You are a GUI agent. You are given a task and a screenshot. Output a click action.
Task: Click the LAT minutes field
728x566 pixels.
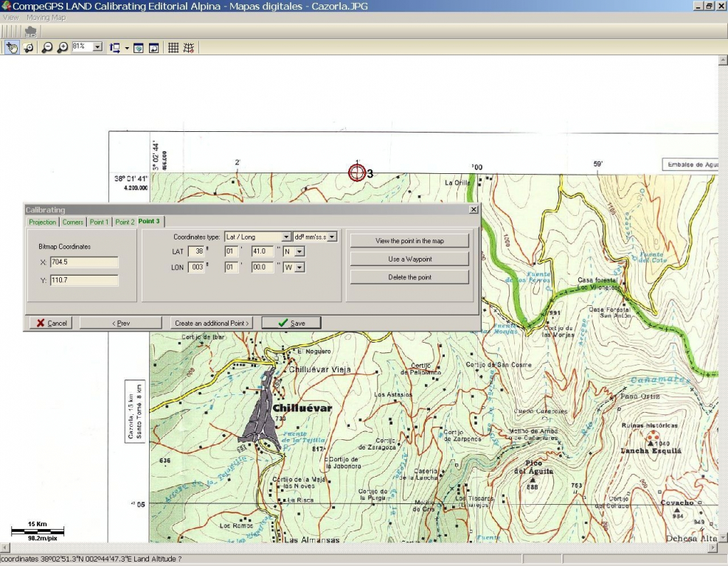(231, 251)
